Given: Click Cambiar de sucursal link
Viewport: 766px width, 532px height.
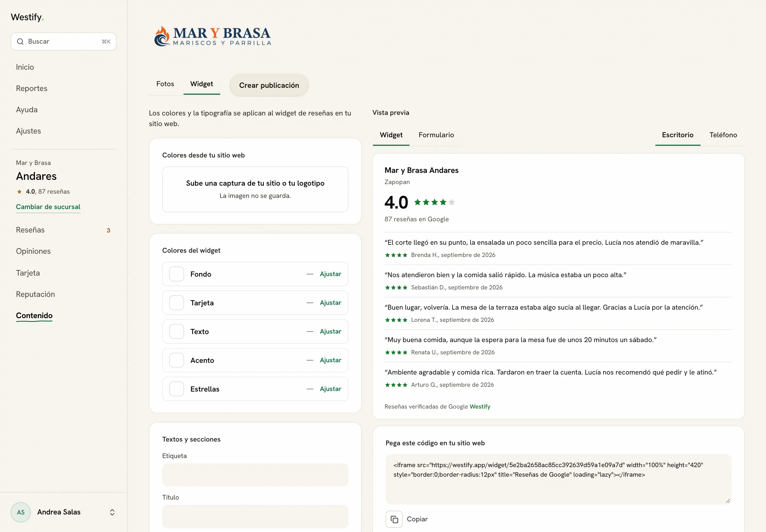Looking at the screenshot, I should [x=48, y=207].
